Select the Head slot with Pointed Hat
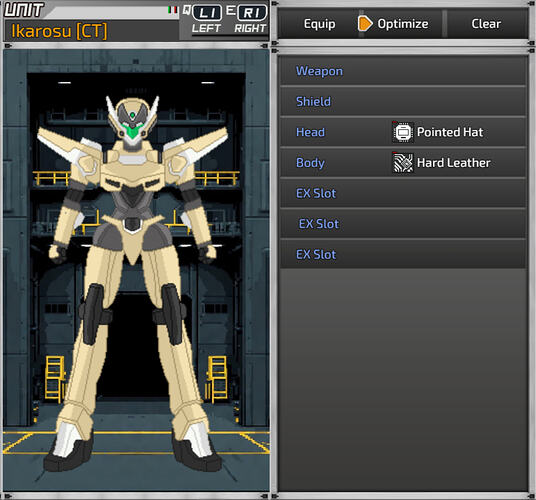The height and width of the screenshot is (500, 536). [x=403, y=132]
